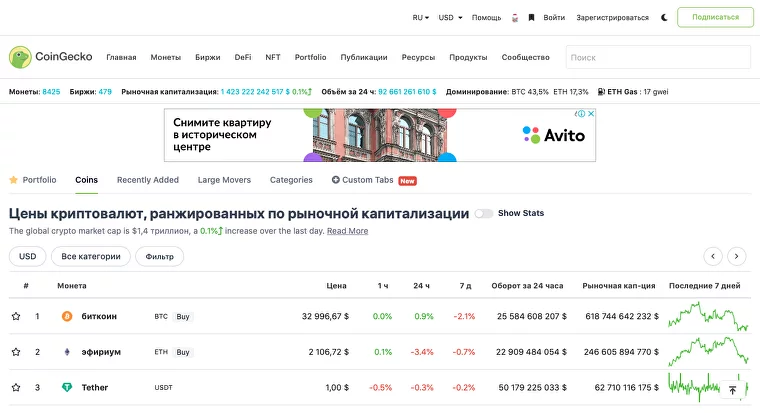Switch to Categories tab
Screen dimensions: 760x413
pos(291,180)
